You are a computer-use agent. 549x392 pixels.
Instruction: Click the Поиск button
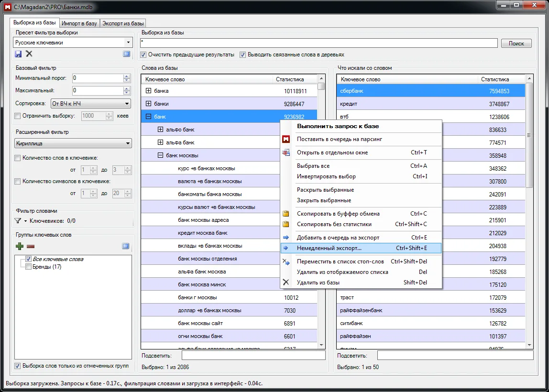[516, 44]
